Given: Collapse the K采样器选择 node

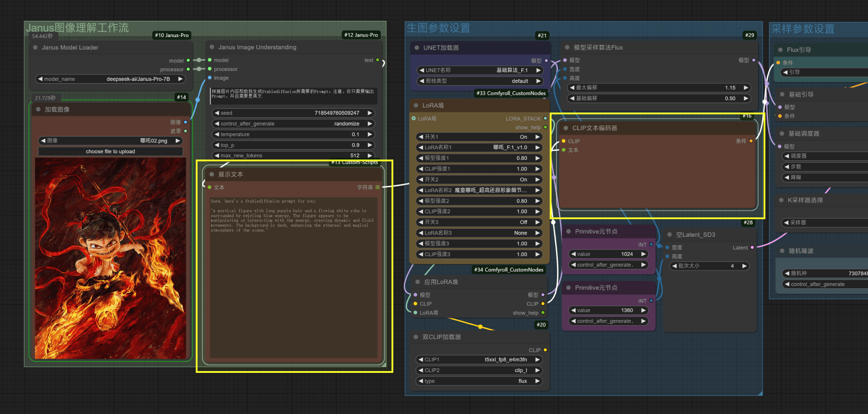Looking at the screenshot, I should (781, 200).
